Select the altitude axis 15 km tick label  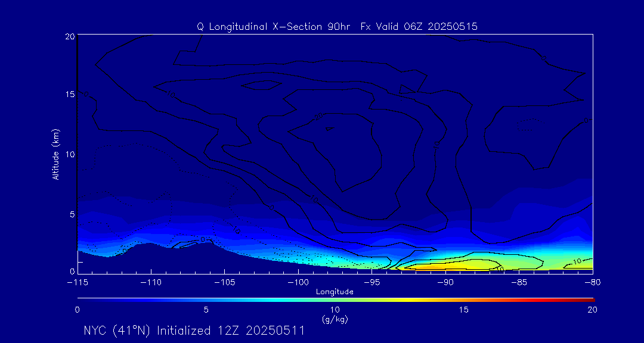pos(69,94)
